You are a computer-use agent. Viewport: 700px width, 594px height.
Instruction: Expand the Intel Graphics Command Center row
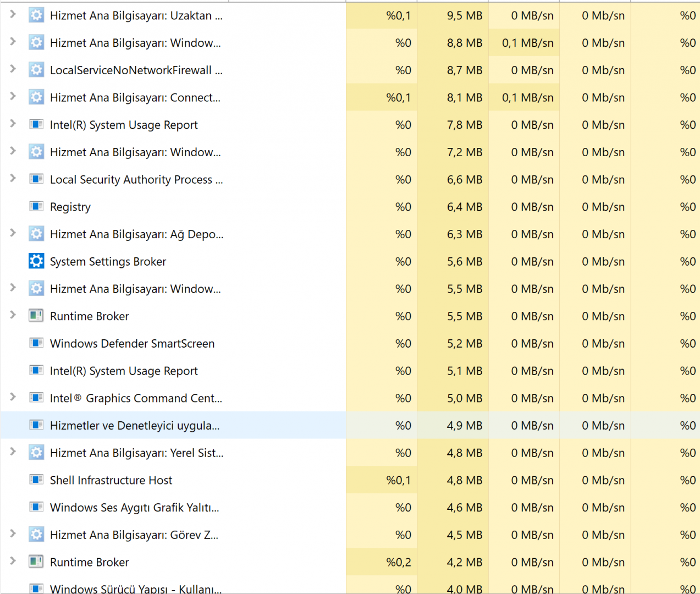[13, 397]
